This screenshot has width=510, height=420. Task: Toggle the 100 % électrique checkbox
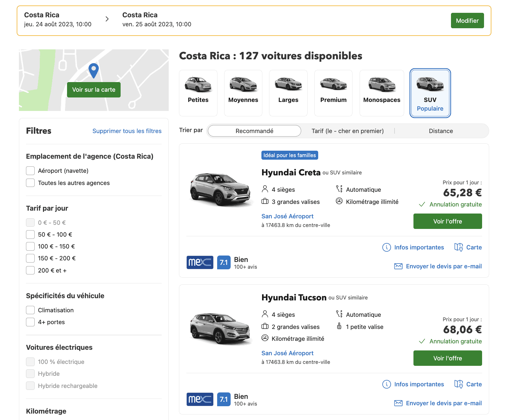[30, 362]
